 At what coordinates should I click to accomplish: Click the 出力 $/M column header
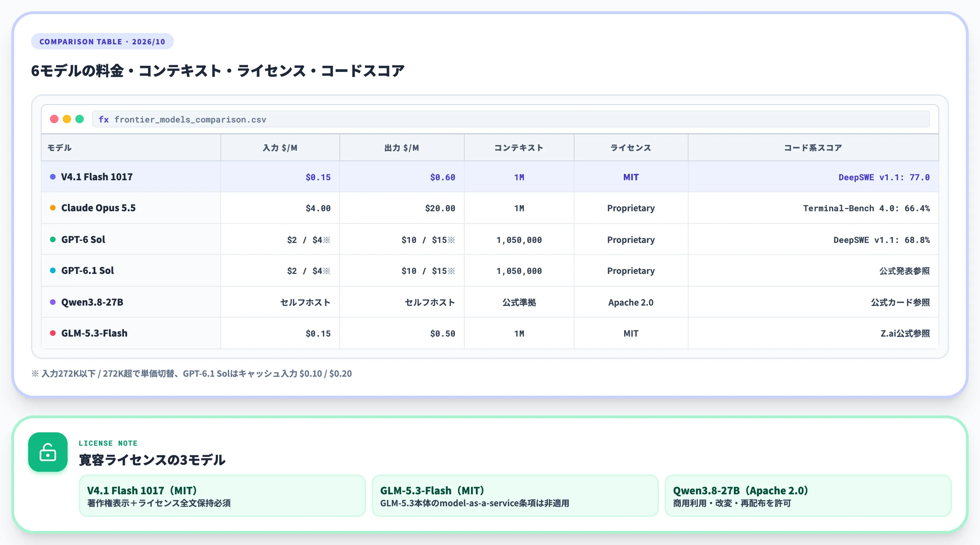tap(402, 148)
